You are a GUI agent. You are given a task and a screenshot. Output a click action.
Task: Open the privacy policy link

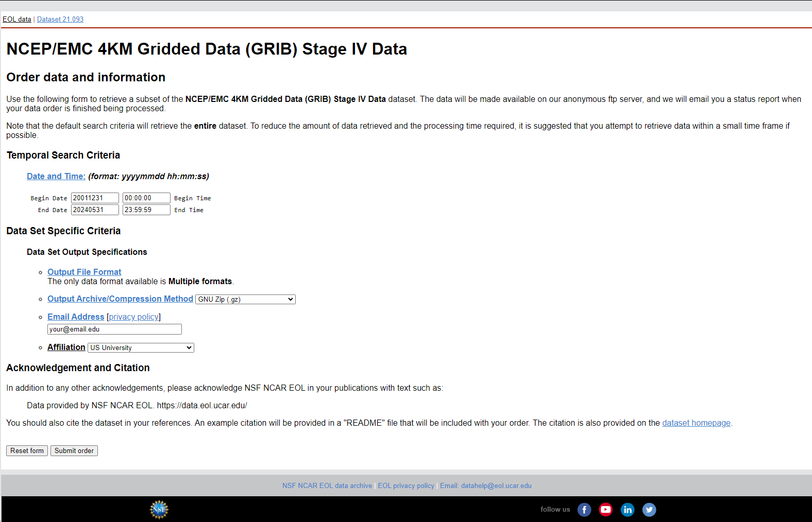click(x=134, y=317)
